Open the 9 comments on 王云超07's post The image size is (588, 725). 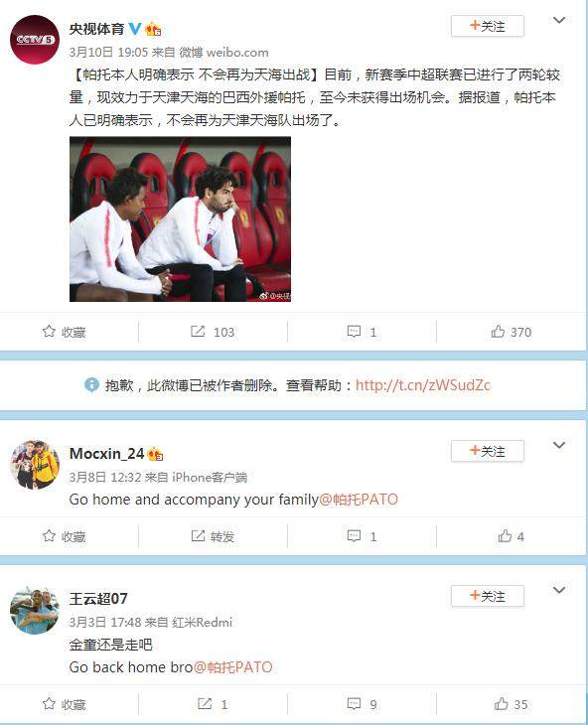pyautogui.click(x=362, y=704)
